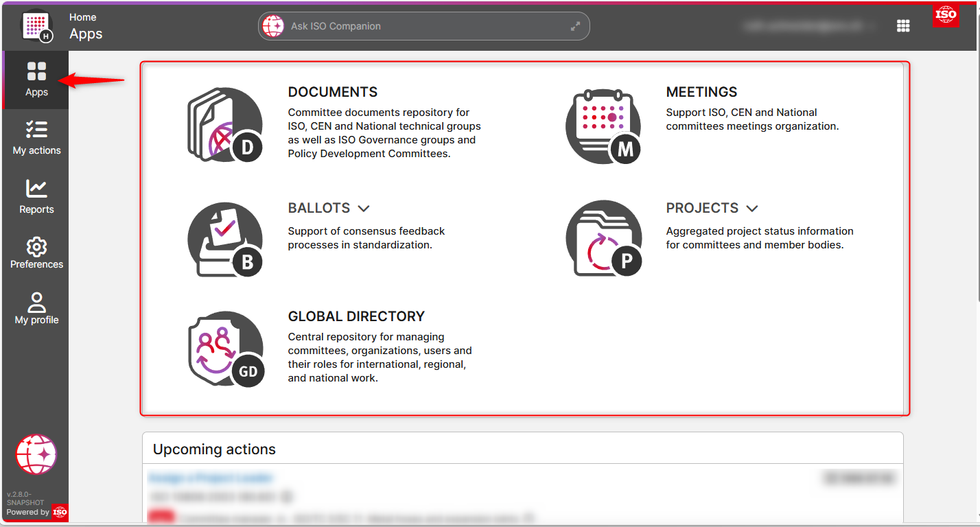Open the Global Directory app icon

pos(226,350)
